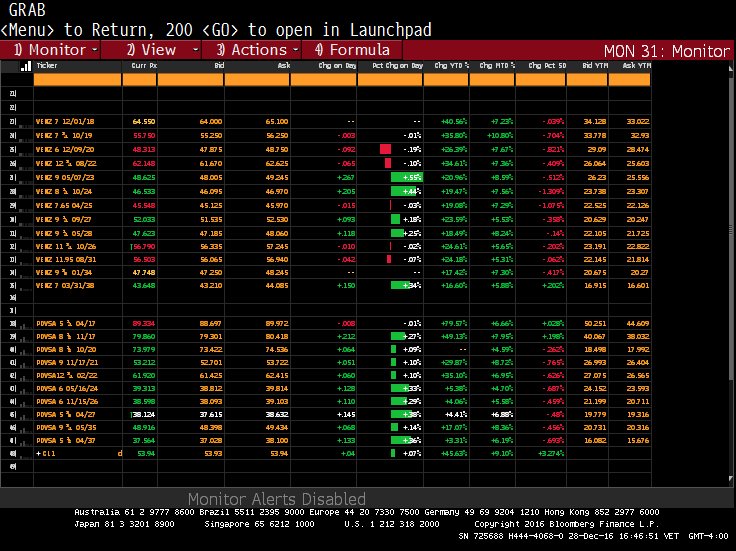Select ticker VENZ 9 05/07/23
The height and width of the screenshot is (551, 736).
tap(65, 178)
